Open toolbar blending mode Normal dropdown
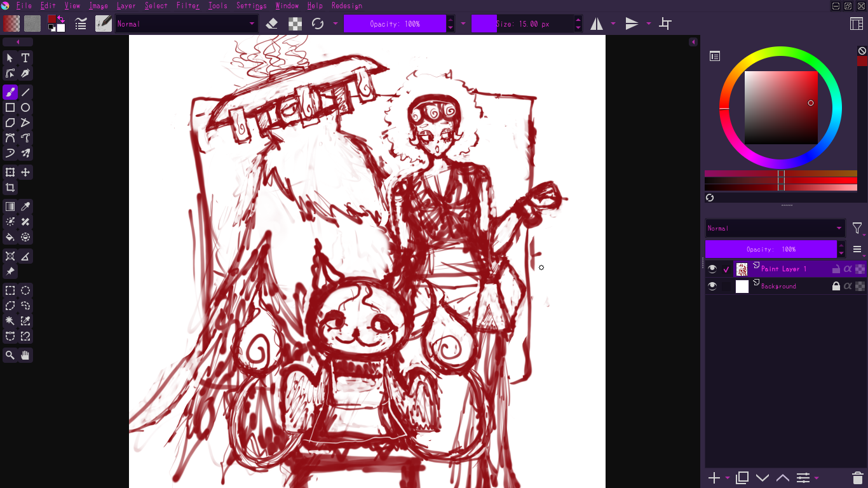Image resolution: width=868 pixels, height=488 pixels. click(x=186, y=24)
